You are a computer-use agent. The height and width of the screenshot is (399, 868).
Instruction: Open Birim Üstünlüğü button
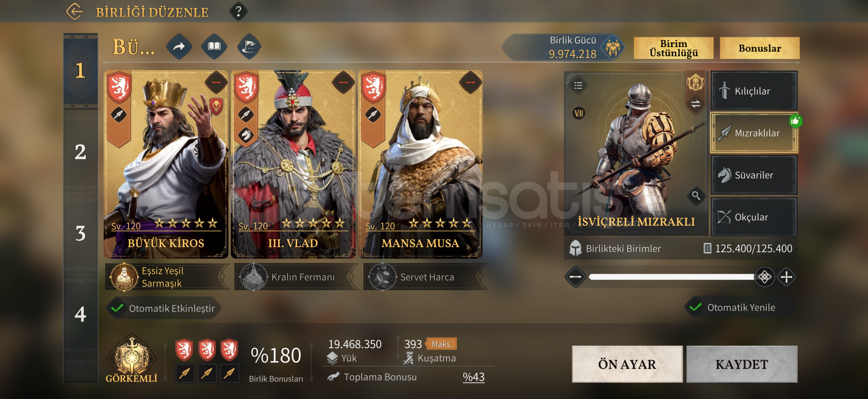tap(674, 48)
